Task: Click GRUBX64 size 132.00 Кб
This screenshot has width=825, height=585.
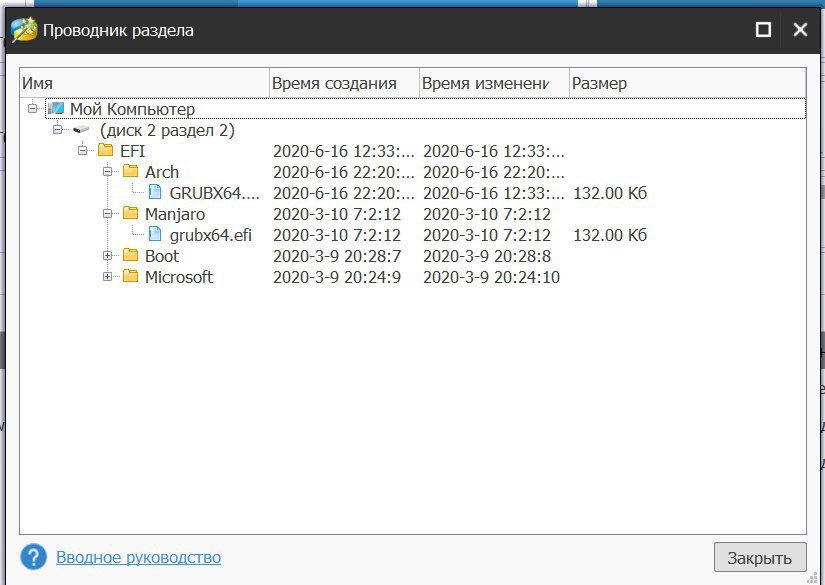Action: pyautogui.click(x=610, y=193)
